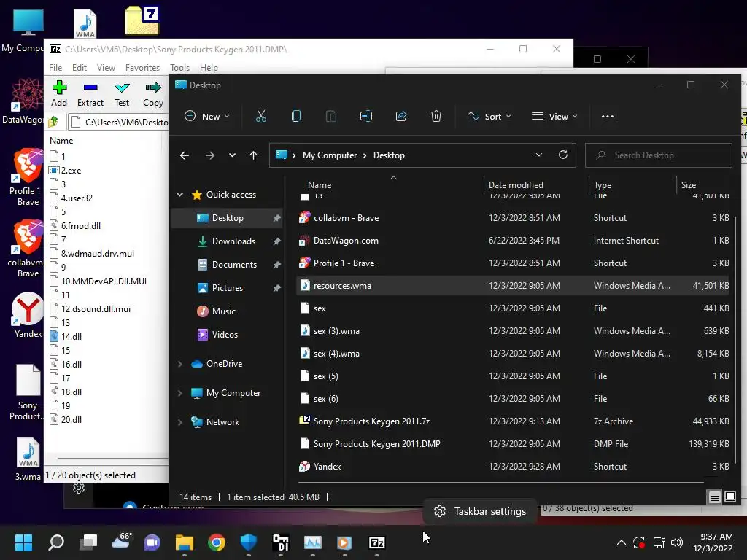Open the 7-Zip View menu
The image size is (747, 560).
point(106,68)
